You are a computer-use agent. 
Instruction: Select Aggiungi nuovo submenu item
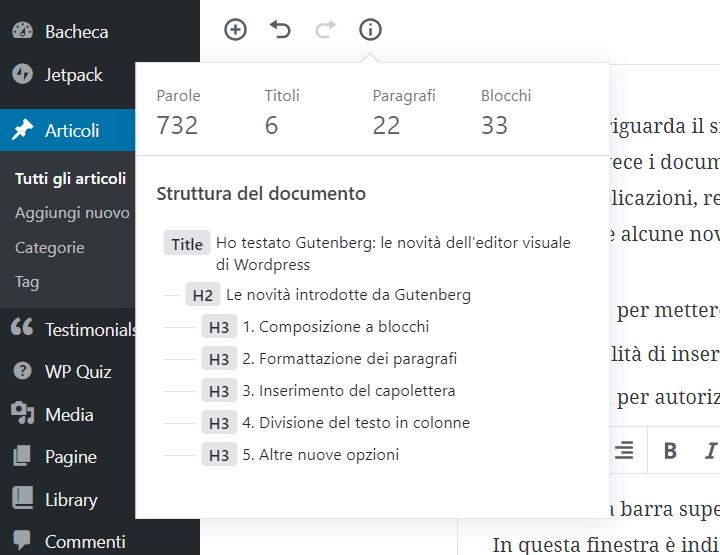pos(72,213)
